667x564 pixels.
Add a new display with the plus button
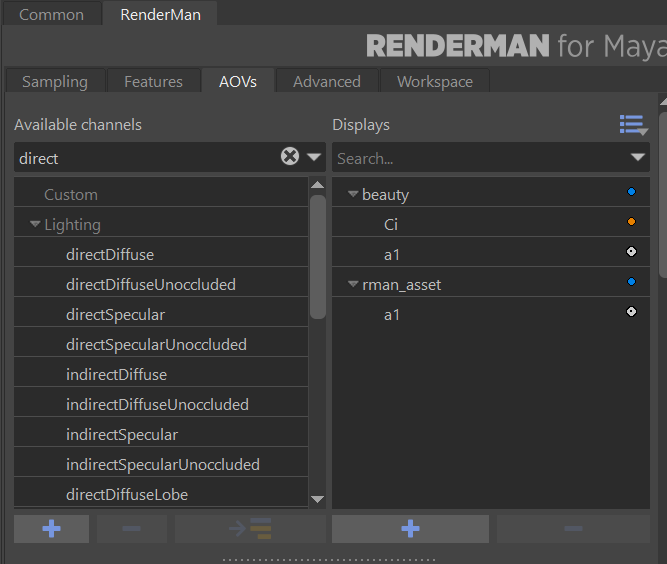(x=410, y=529)
